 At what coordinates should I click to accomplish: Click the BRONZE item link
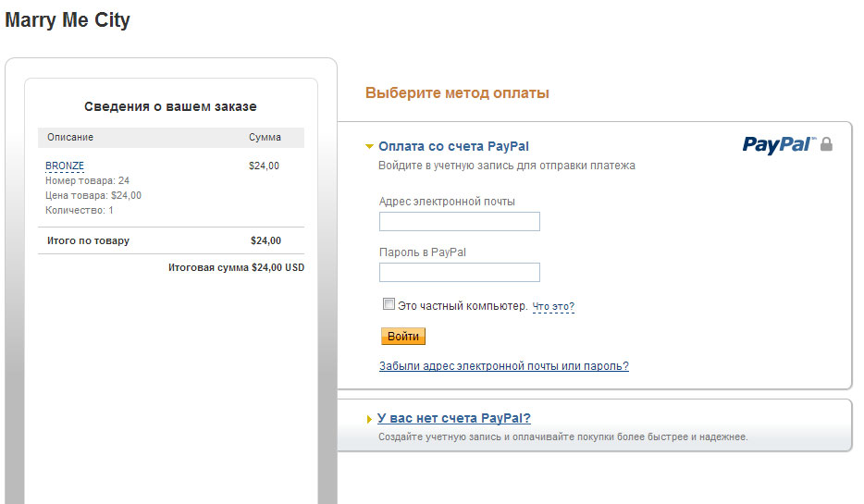[x=65, y=166]
